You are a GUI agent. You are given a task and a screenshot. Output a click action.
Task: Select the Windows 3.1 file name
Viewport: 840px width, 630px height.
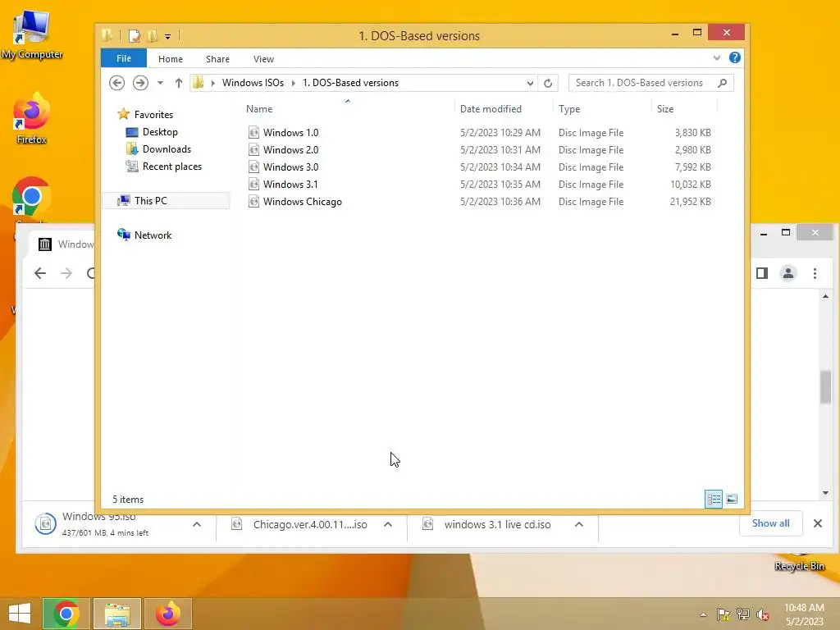click(290, 184)
